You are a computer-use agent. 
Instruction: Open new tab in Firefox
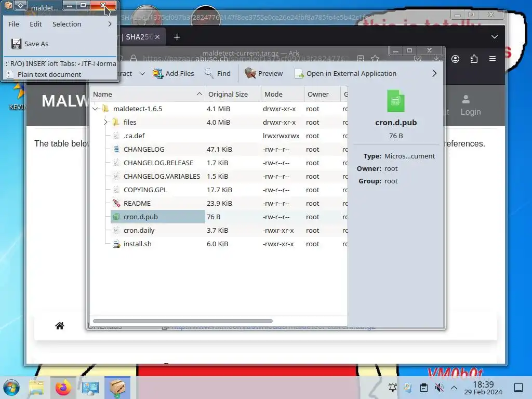pos(177,37)
